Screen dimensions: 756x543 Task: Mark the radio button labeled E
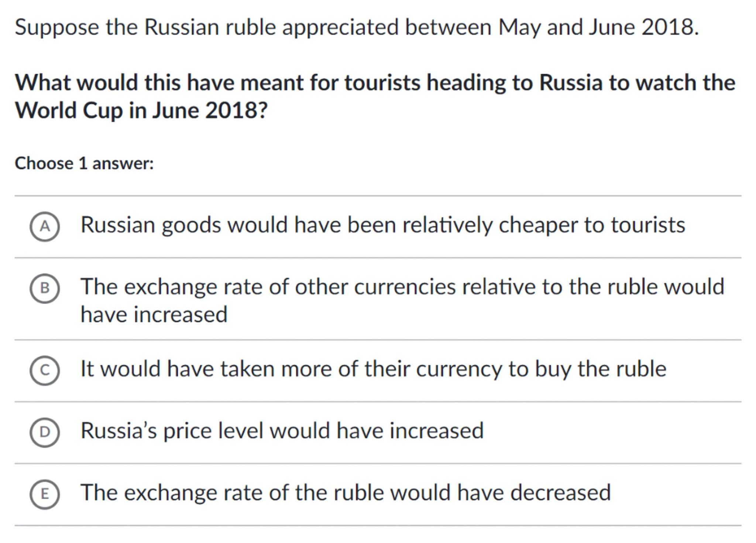click(45, 494)
